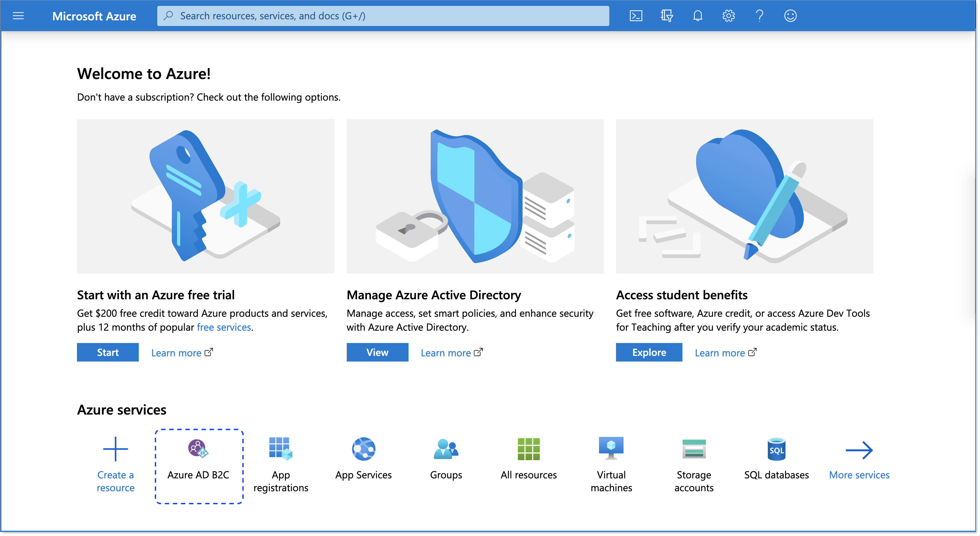Viewport: 980px width, 536px height.
Task: Click the More services arrow icon
Action: click(x=859, y=450)
